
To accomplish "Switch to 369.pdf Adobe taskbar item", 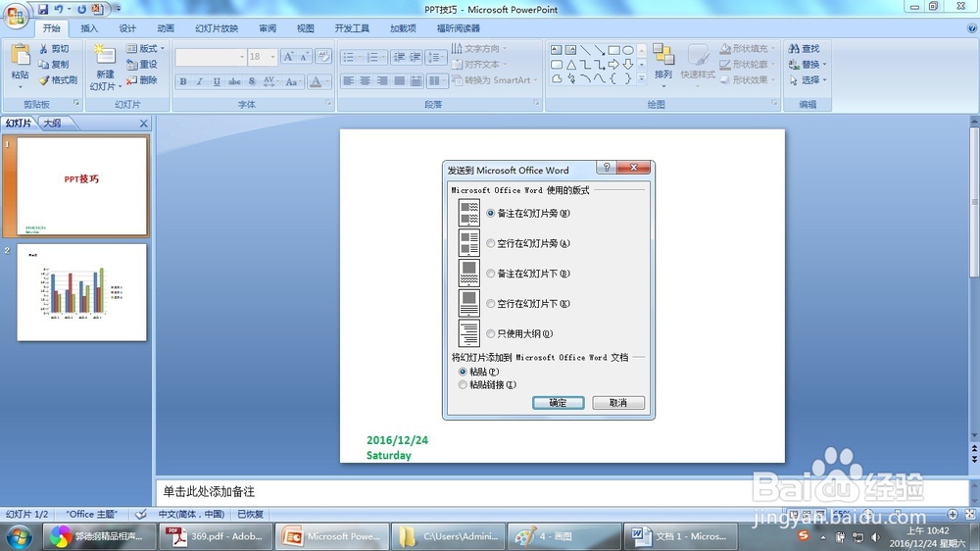I will (x=216, y=536).
